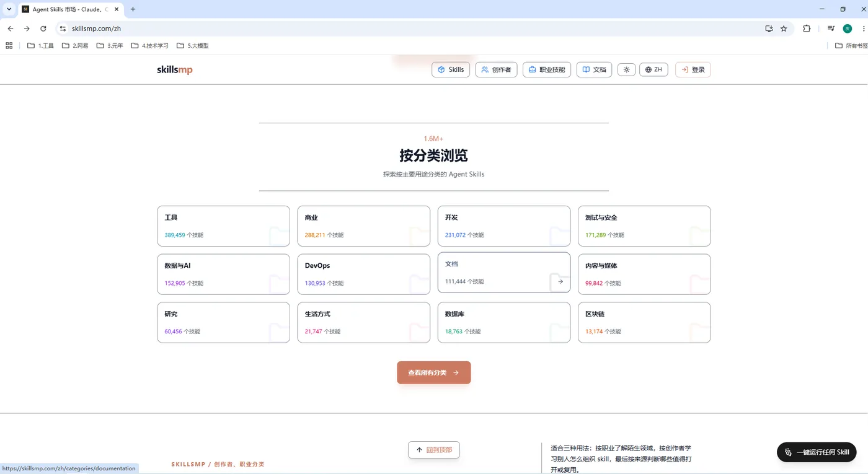The image size is (868, 474).
Task: Click the 60,456 skill count
Action: pyautogui.click(x=173, y=331)
